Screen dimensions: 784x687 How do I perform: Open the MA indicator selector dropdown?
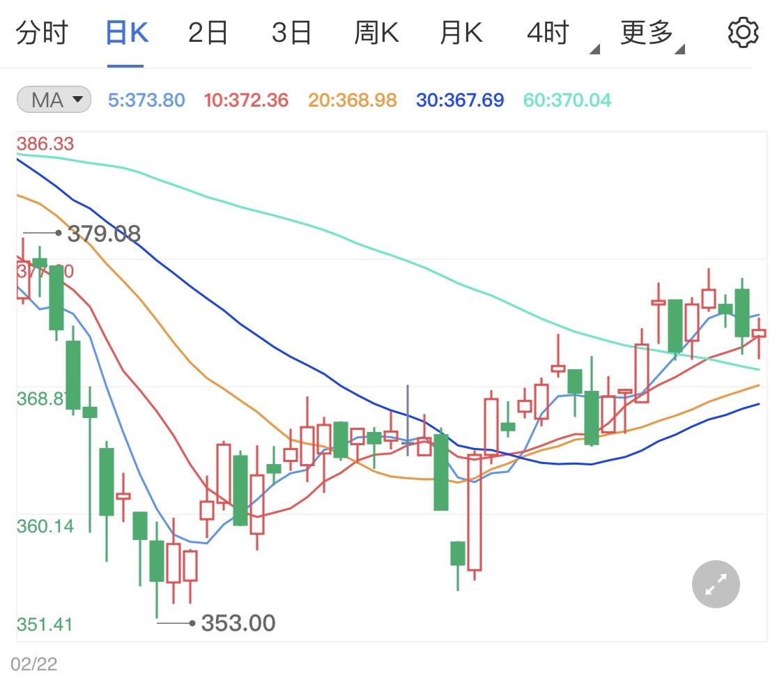[54, 100]
